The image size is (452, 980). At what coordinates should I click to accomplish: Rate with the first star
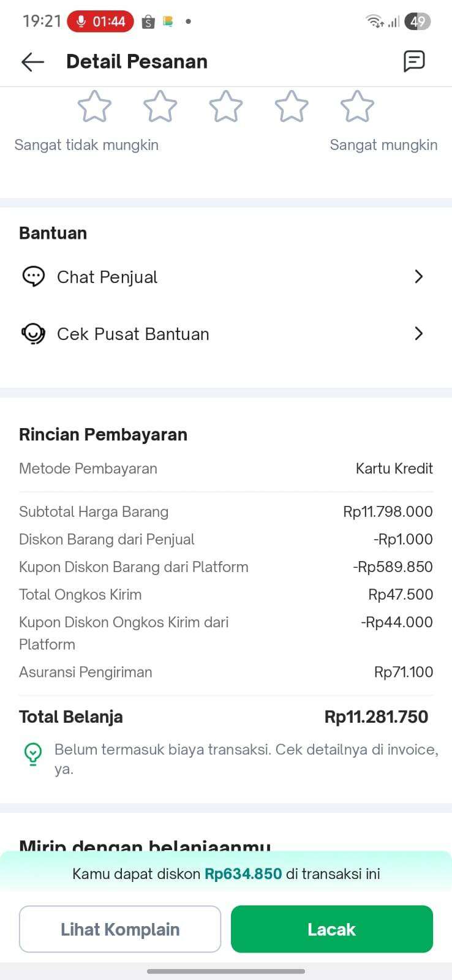(94, 107)
